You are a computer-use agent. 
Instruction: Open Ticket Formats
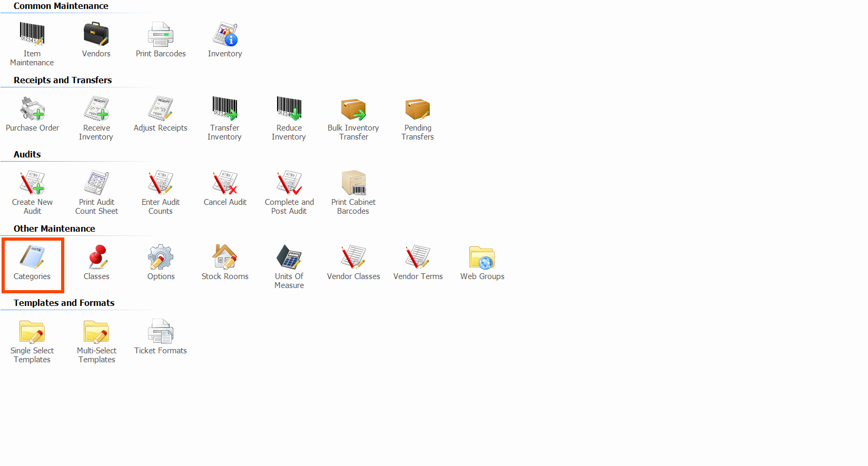pos(161,332)
